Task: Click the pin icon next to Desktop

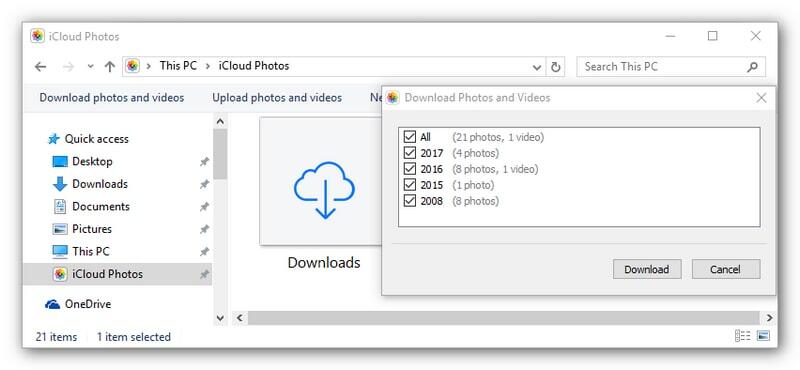Action: point(204,162)
